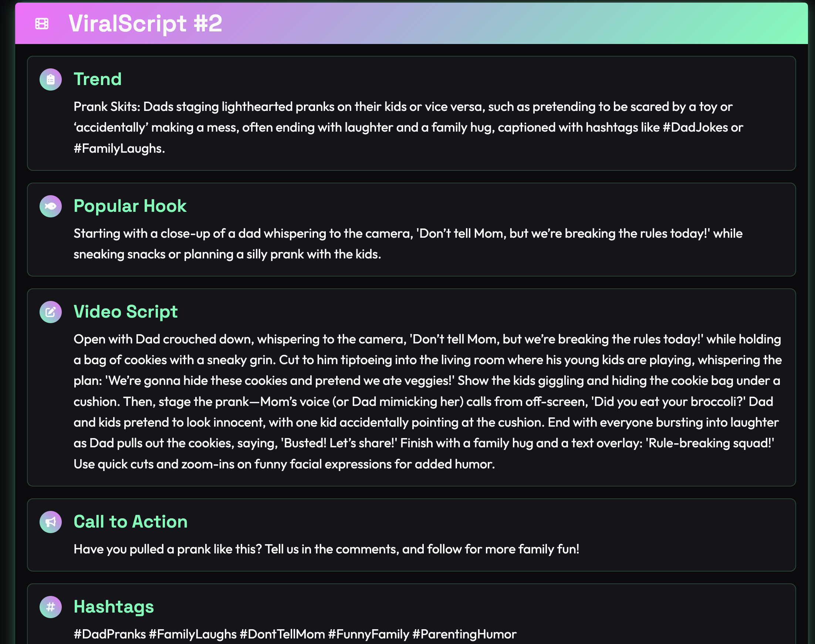The height and width of the screenshot is (644, 815).
Task: Click the clipboard icon's gradient circle background
Action: coord(51,79)
